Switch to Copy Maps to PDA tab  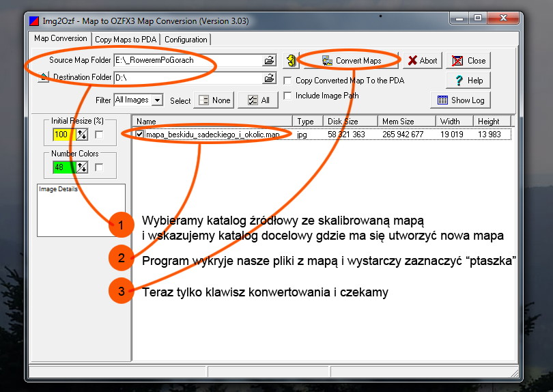126,40
